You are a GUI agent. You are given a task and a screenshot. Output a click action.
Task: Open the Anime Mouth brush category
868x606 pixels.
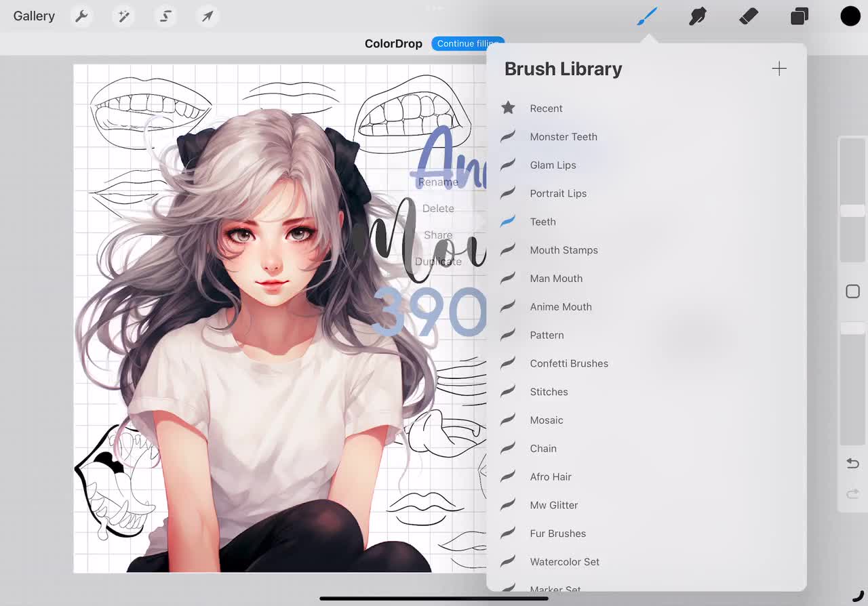pos(561,306)
